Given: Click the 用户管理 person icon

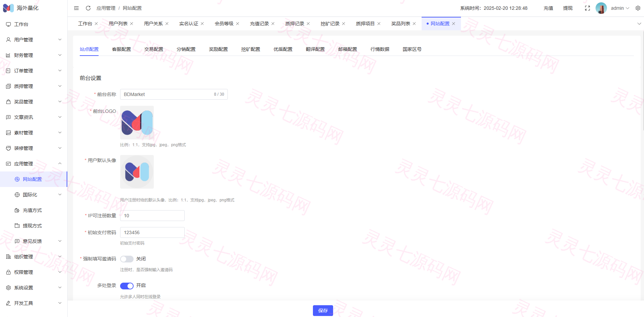Looking at the screenshot, I should point(8,40).
